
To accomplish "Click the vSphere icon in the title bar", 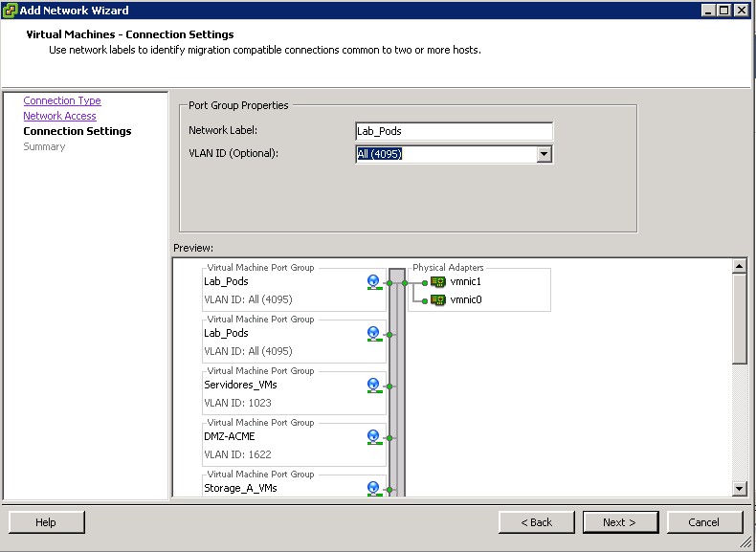I will [x=11, y=10].
